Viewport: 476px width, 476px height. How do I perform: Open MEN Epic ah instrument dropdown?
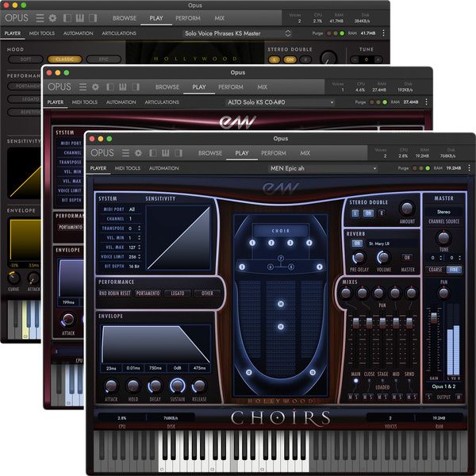click(323, 168)
